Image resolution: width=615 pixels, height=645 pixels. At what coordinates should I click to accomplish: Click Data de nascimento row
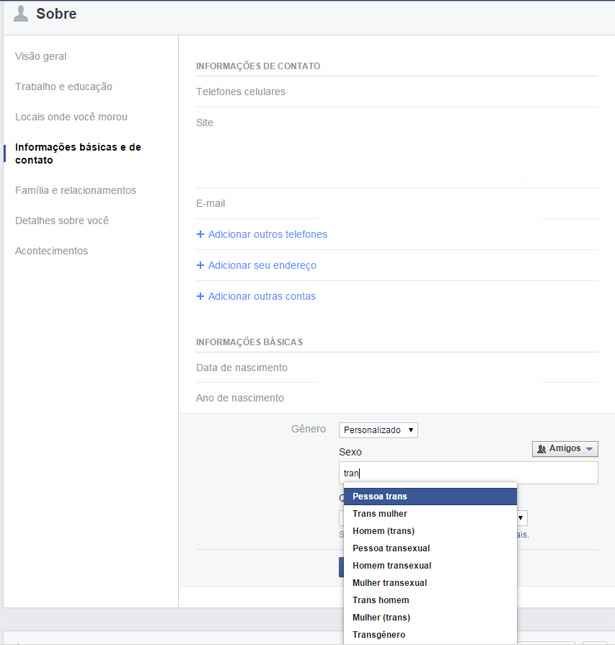pyautogui.click(x=397, y=367)
